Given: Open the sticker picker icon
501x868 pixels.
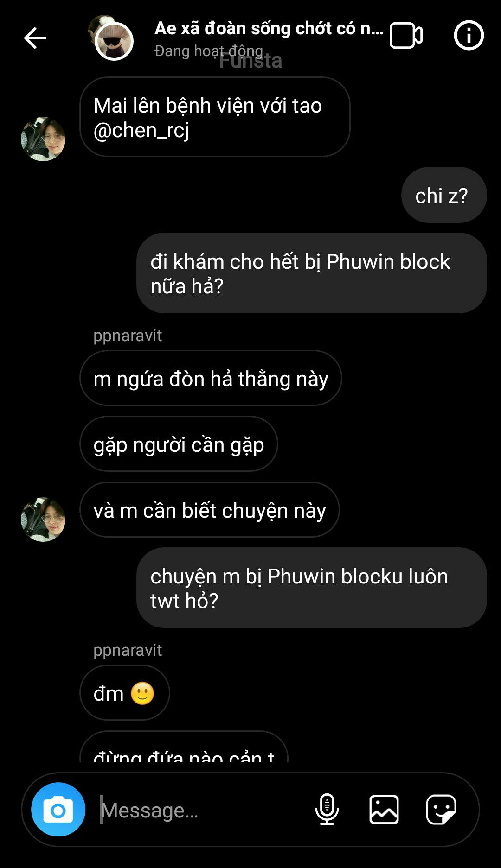Looking at the screenshot, I should tap(441, 810).
